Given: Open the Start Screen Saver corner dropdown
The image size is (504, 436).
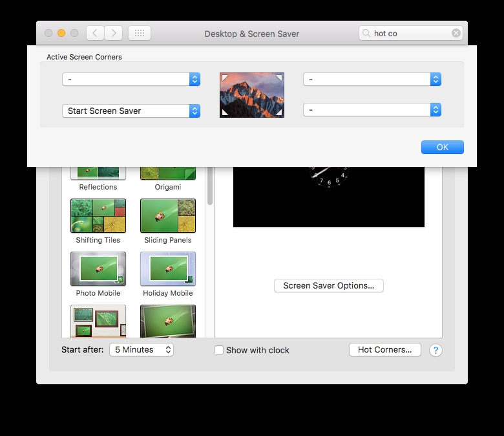Looking at the screenshot, I should pyautogui.click(x=131, y=111).
